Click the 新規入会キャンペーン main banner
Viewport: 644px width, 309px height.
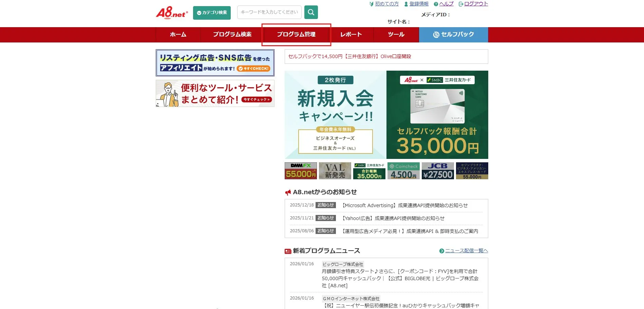tap(336, 115)
